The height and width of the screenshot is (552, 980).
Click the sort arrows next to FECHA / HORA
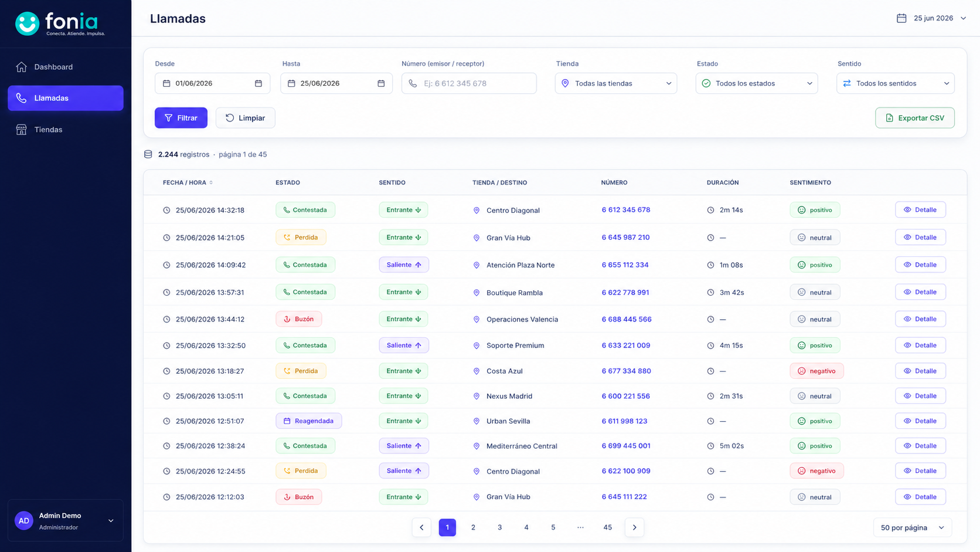click(211, 182)
